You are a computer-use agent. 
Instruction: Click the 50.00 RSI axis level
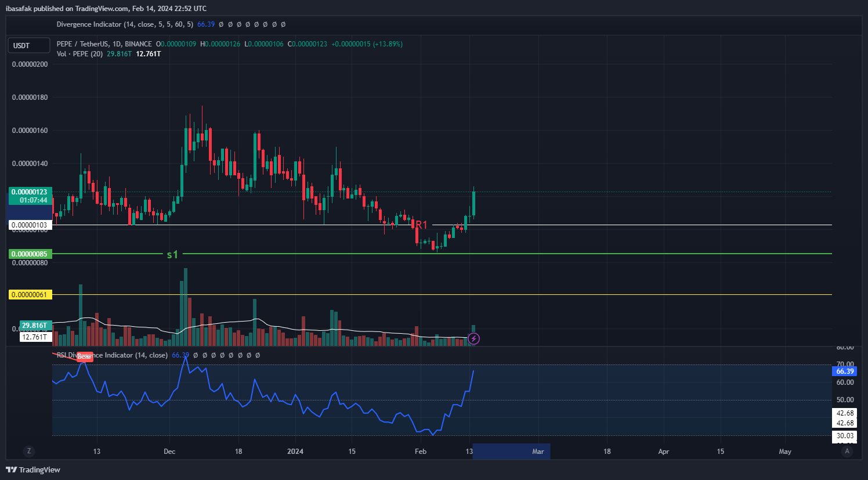[x=845, y=400]
